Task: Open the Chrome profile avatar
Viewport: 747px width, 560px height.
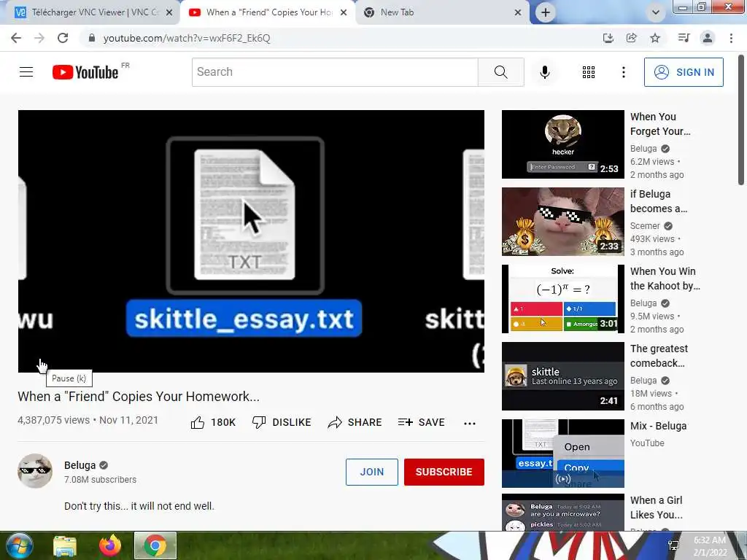Action: (708, 38)
